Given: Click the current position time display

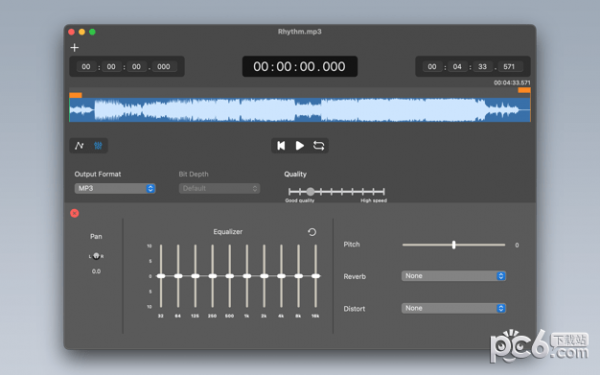Looking at the screenshot, I should [300, 67].
